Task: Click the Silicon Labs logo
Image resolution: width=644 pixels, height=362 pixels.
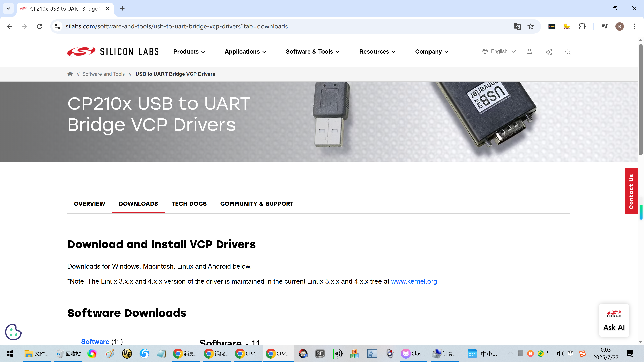Action: click(113, 52)
